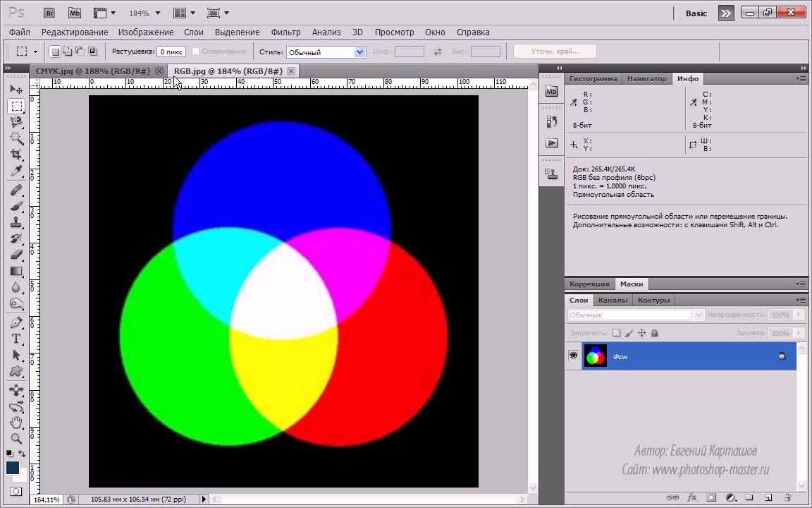Image resolution: width=812 pixels, height=508 pixels.
Task: Select the Basic workspace button
Action: [x=696, y=13]
